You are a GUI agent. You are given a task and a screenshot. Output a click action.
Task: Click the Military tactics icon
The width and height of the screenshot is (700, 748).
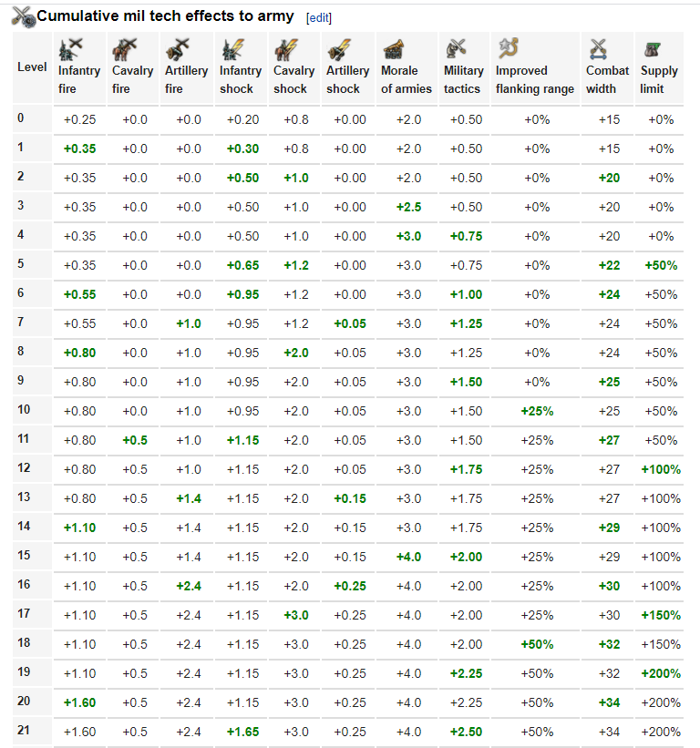[x=456, y=49]
